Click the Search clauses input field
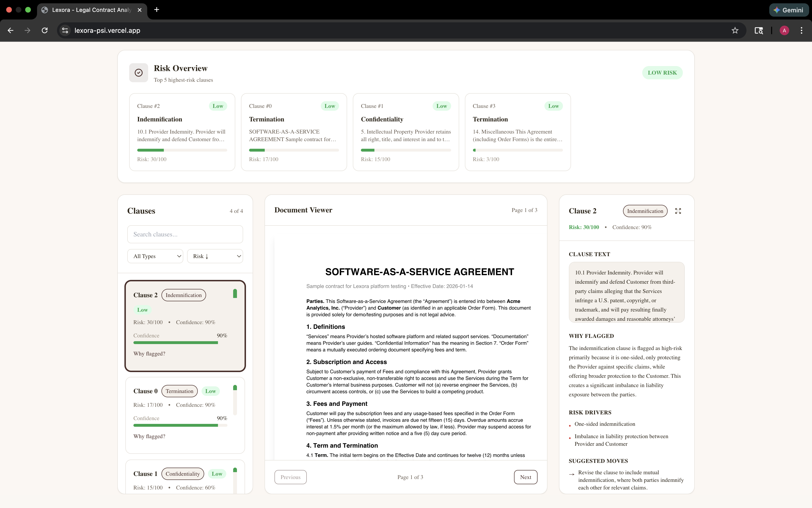Image resolution: width=812 pixels, height=508 pixels. click(x=185, y=234)
